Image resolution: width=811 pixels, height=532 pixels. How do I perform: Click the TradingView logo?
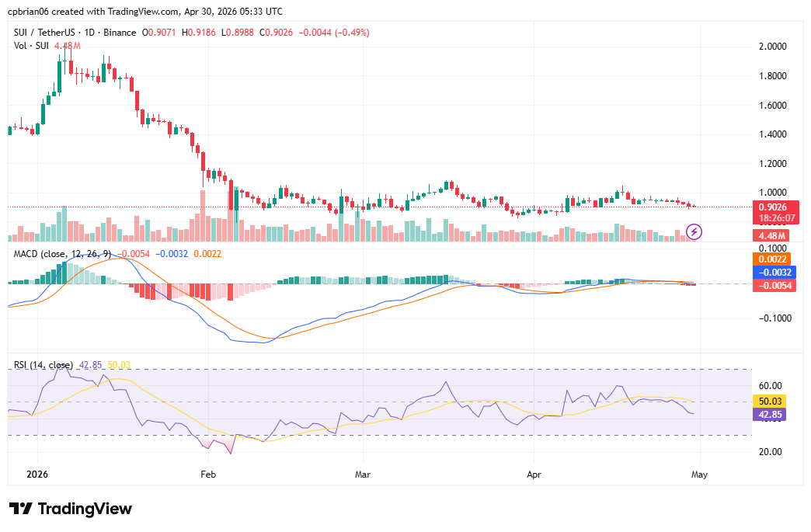pos(68,509)
